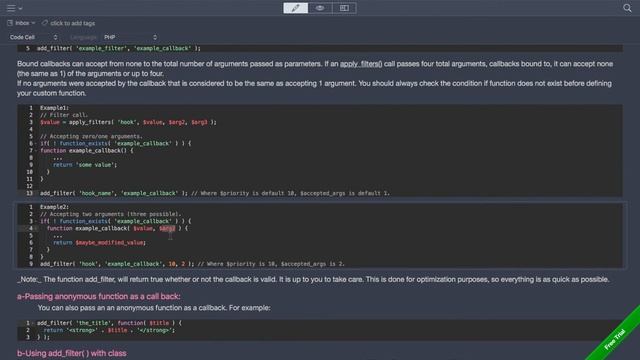Click heading 'a-Passing anonymous function as a call back:'
This screenshot has height=360, width=640.
click(x=98, y=296)
